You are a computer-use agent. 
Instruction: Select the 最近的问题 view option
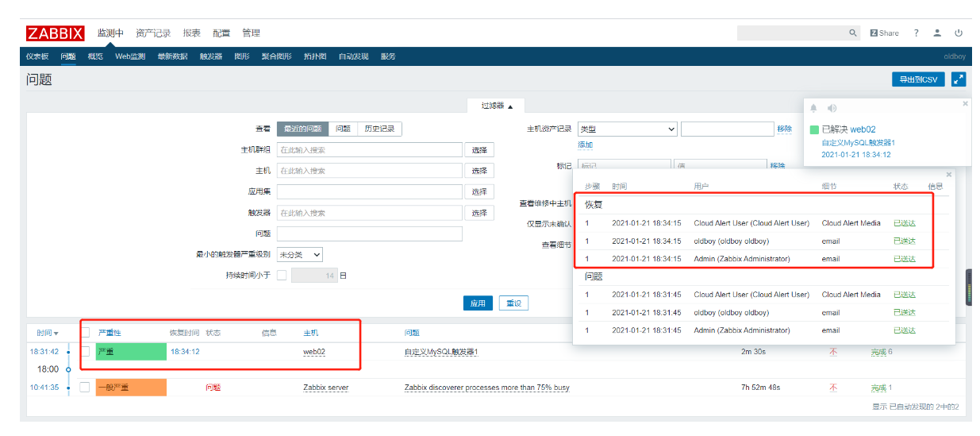tap(302, 129)
